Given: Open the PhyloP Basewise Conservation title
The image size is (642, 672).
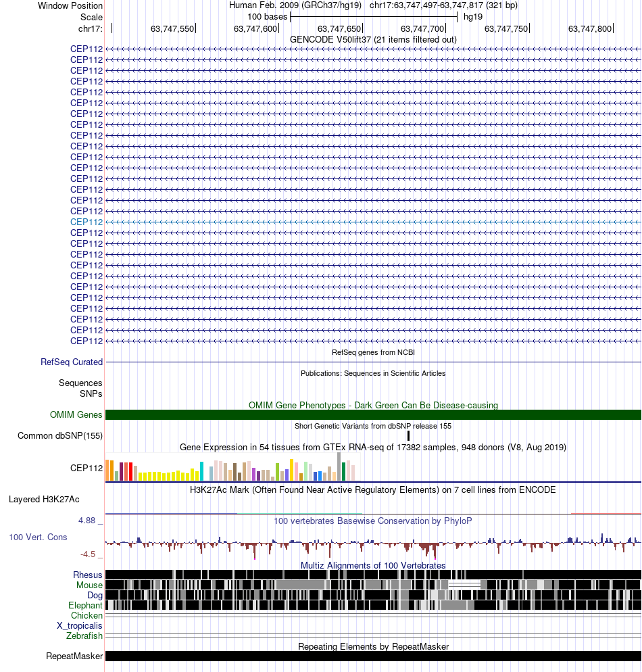Looking at the screenshot, I should (x=373, y=521).
